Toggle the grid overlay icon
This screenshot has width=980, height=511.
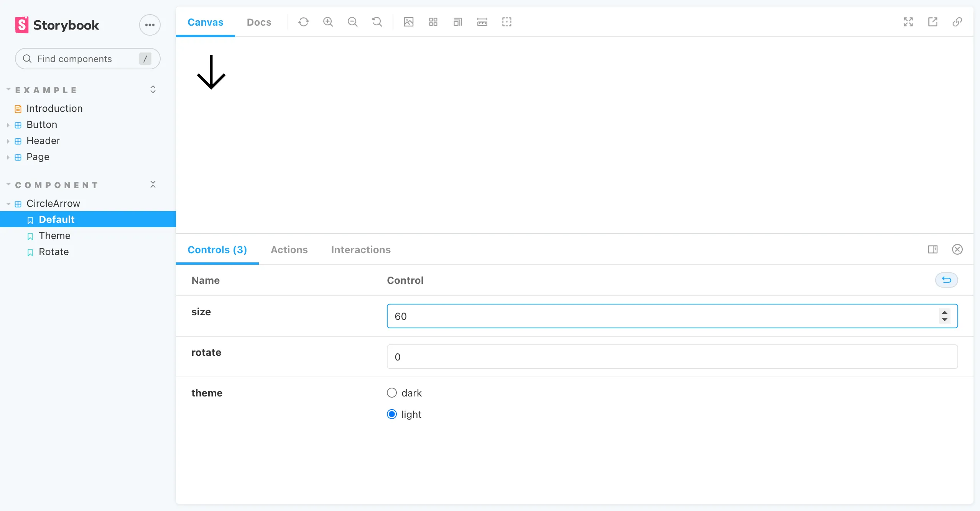[x=433, y=22]
